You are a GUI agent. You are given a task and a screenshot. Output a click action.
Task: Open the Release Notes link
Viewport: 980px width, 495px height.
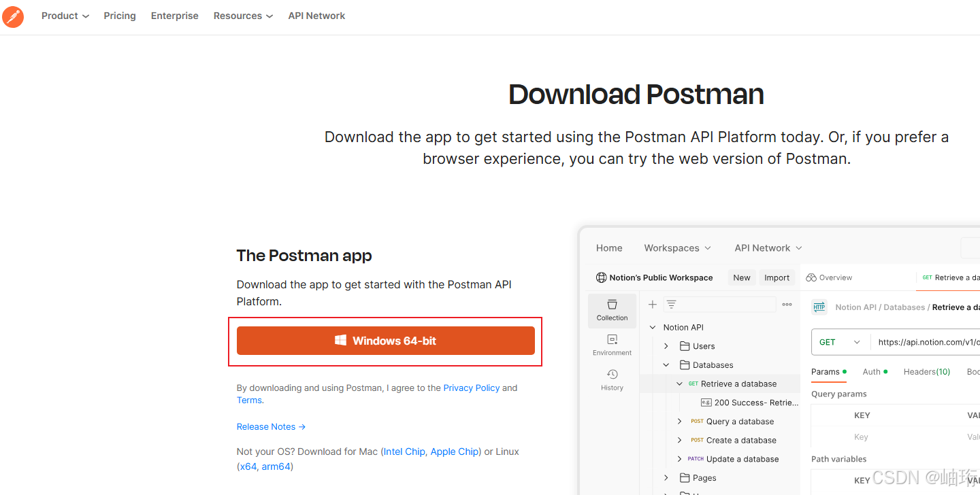(x=271, y=426)
